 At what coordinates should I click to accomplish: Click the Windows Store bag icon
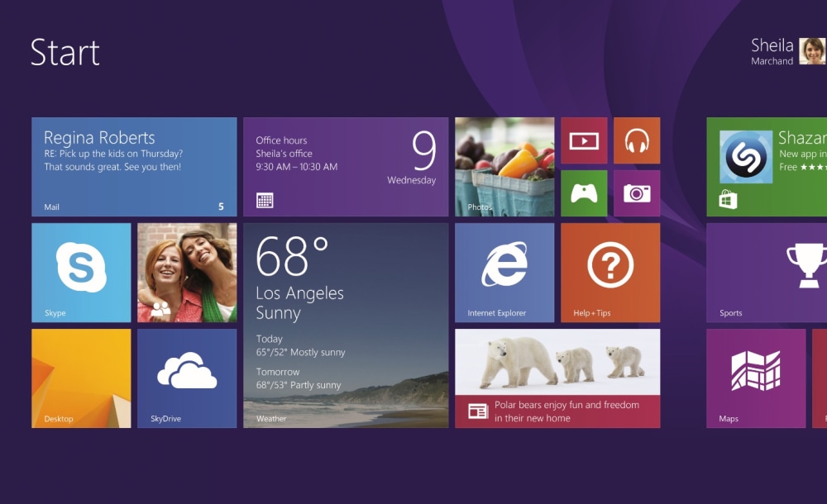click(x=728, y=199)
